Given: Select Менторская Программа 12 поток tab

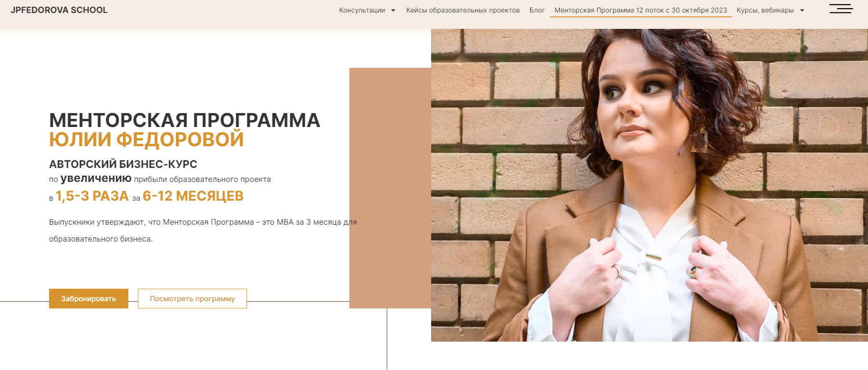Looking at the screenshot, I should pyautogui.click(x=641, y=10).
